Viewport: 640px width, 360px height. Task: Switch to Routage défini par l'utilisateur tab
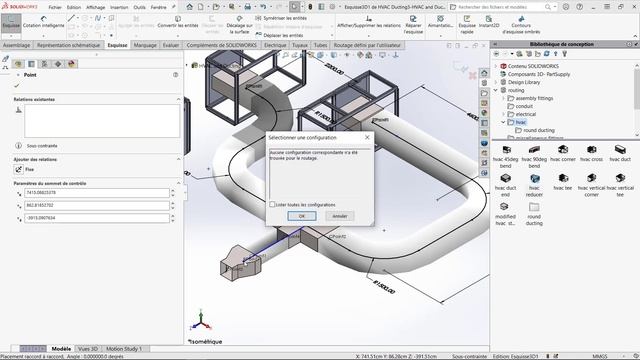click(x=367, y=45)
